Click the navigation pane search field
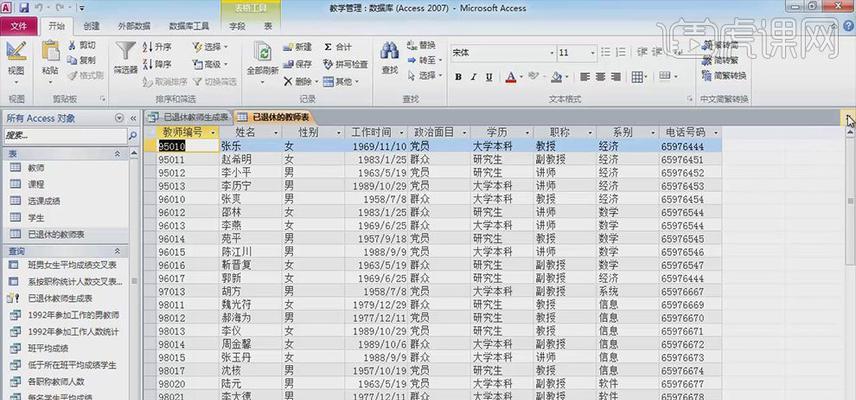Screen dimensions: 856x400 click(x=65, y=135)
